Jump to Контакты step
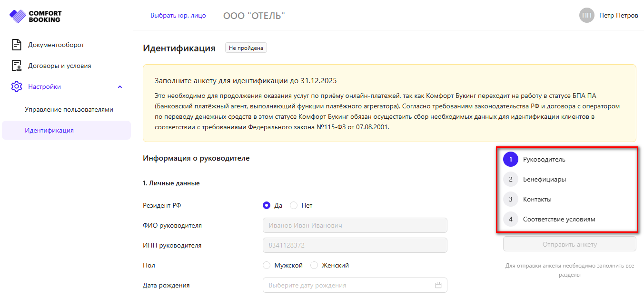 coord(537,200)
